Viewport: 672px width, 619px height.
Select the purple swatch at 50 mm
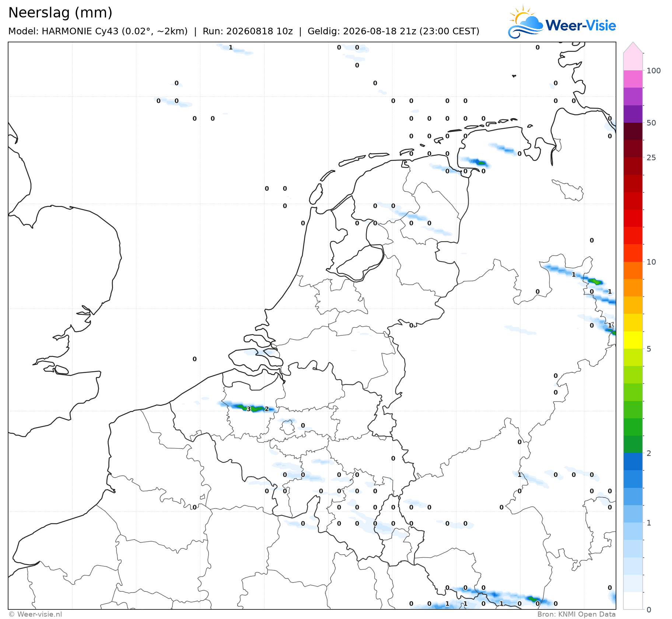(633, 114)
